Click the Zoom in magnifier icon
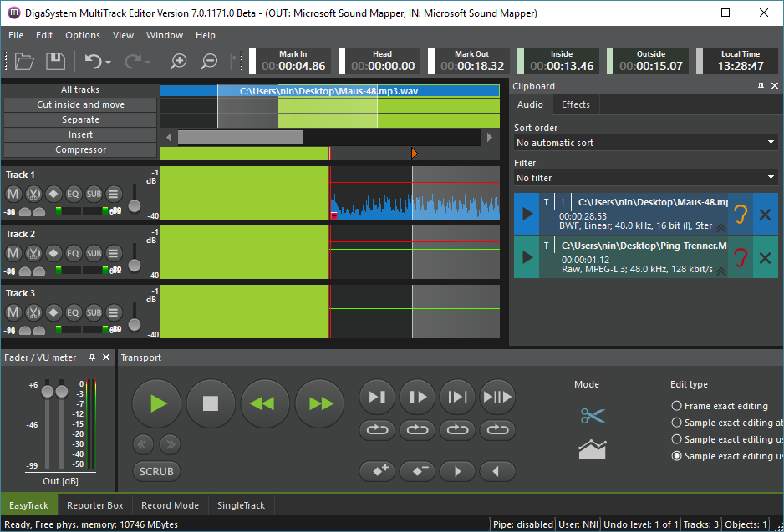Viewport: 784px width, 532px height. [x=178, y=61]
